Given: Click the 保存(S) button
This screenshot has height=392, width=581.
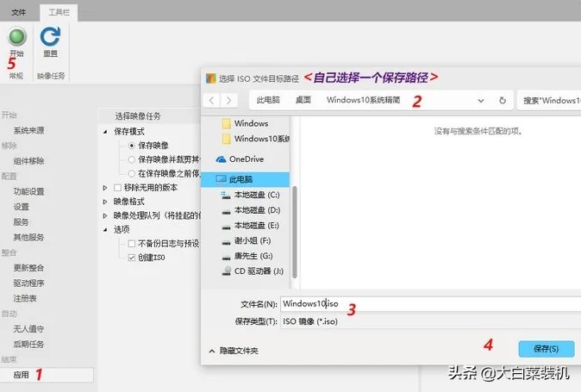Looking at the screenshot, I should coord(547,349).
